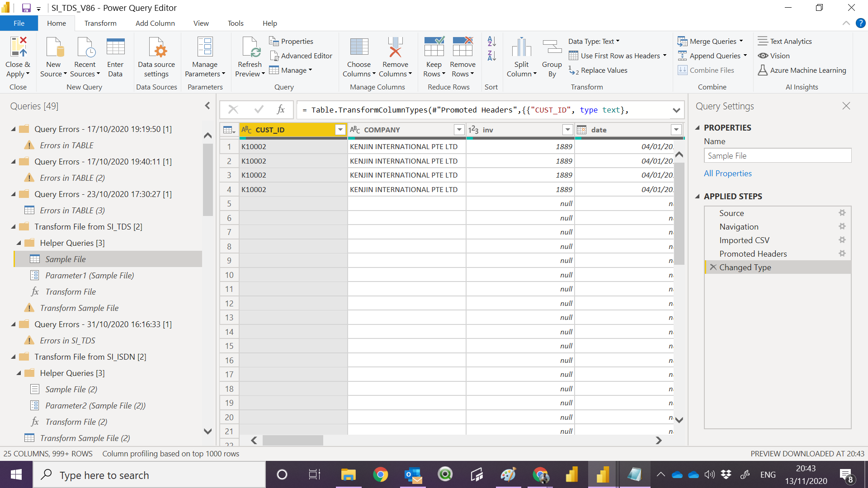Open the Windows Start menu

point(16,474)
